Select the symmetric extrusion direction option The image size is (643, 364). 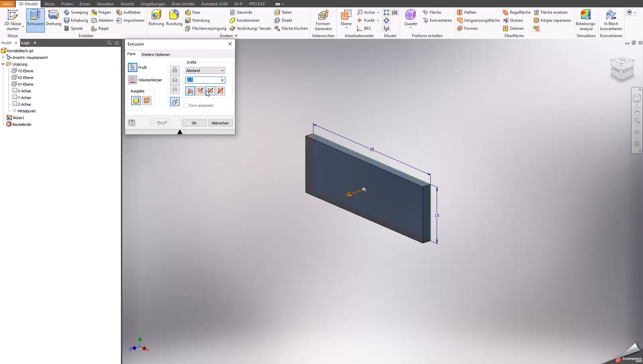tap(210, 91)
